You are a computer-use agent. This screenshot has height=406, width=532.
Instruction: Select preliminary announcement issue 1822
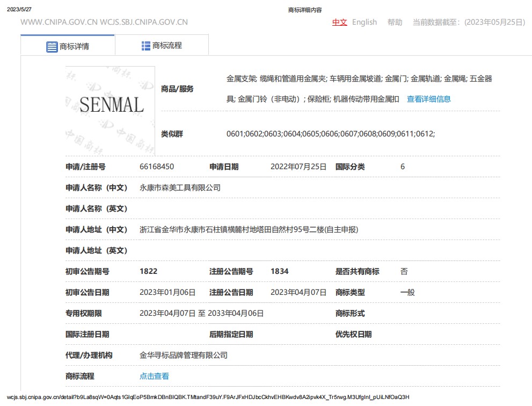[149, 271]
